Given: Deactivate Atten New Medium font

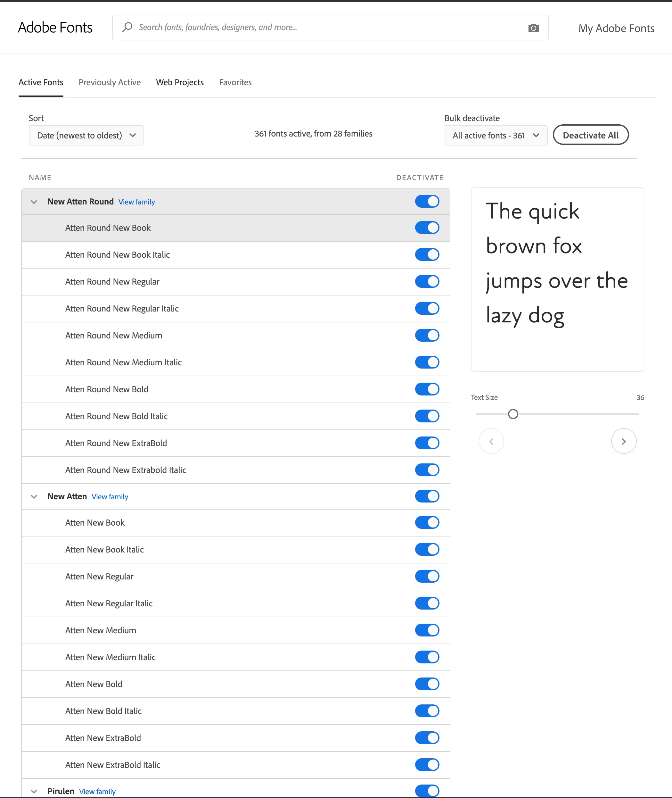Looking at the screenshot, I should click(427, 630).
